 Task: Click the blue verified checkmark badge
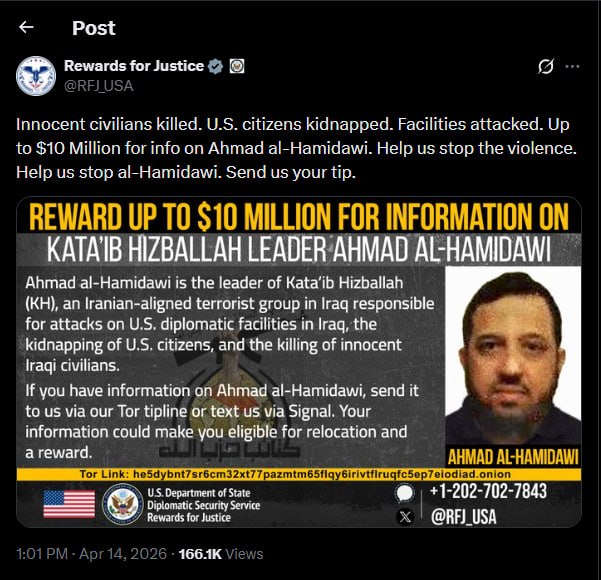click(215, 66)
